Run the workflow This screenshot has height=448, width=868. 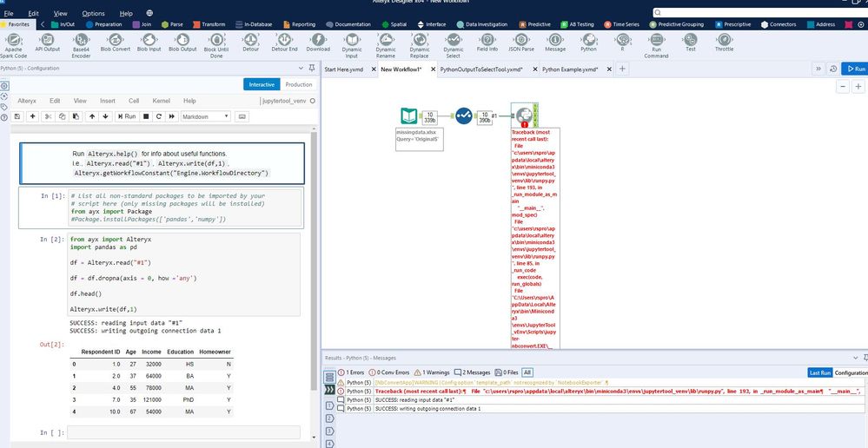tap(854, 69)
